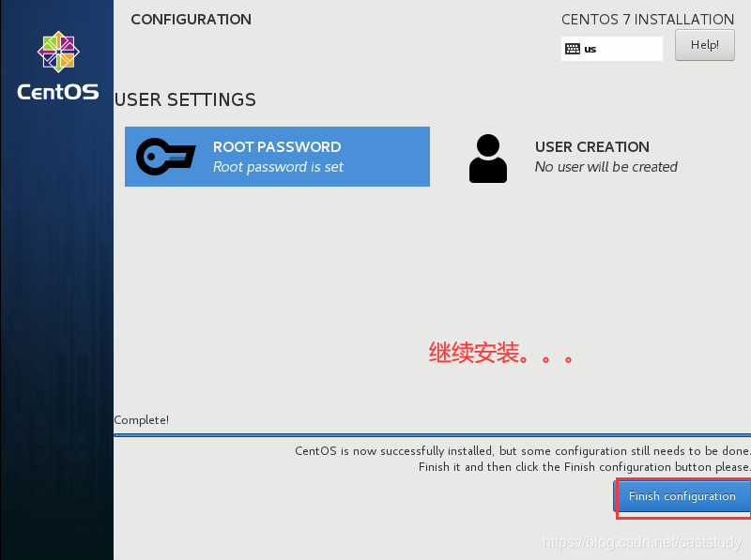Select the us keyboard layout field
751x560 pixels.
[x=612, y=49]
